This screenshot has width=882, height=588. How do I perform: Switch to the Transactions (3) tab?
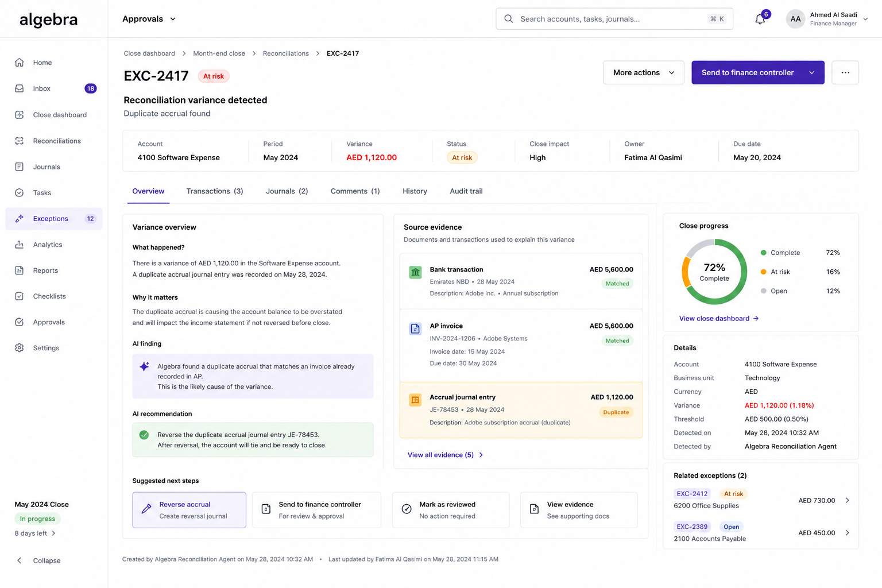[215, 191]
